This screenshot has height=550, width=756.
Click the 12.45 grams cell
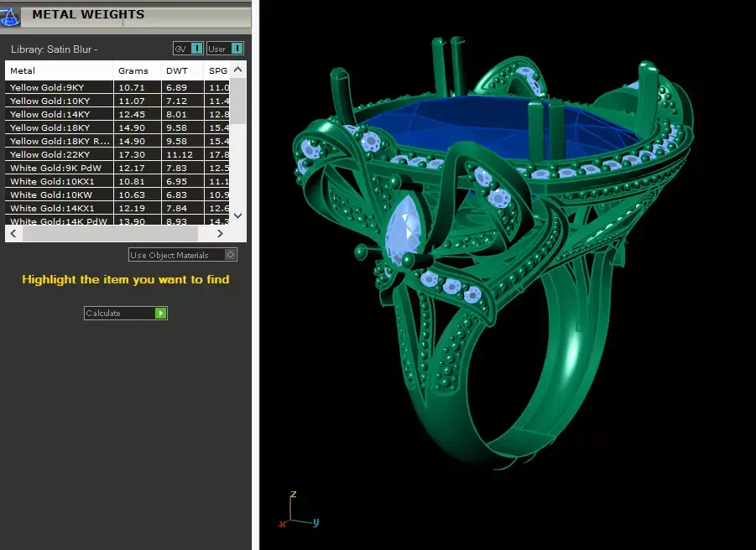point(137,115)
